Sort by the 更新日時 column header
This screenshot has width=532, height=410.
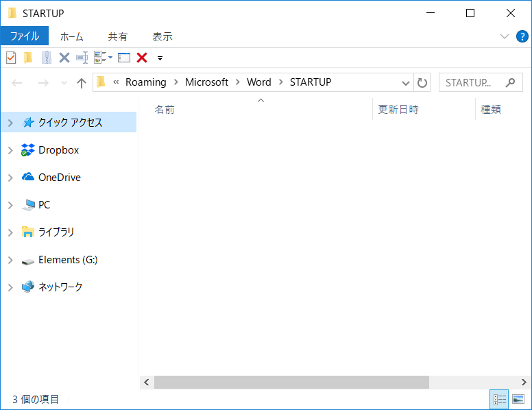[x=398, y=109]
